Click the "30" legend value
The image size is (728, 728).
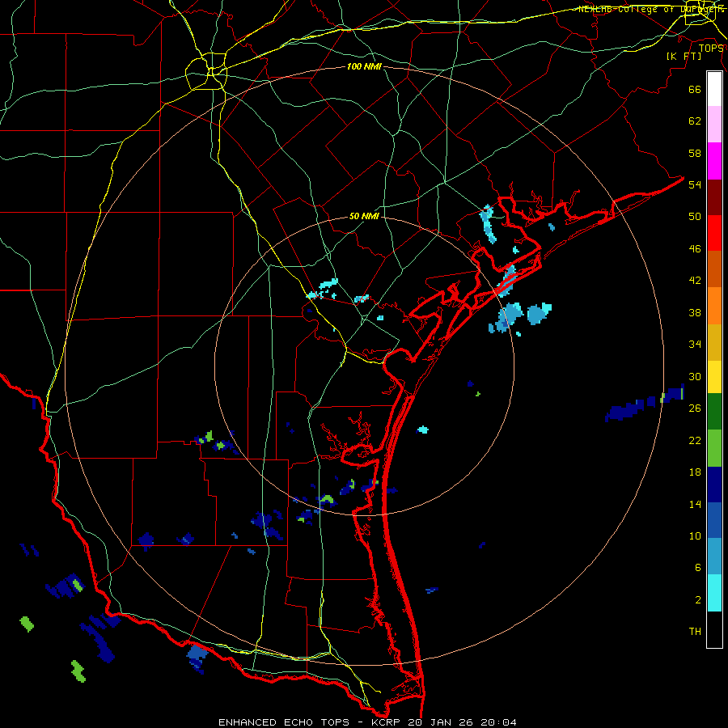(695, 376)
